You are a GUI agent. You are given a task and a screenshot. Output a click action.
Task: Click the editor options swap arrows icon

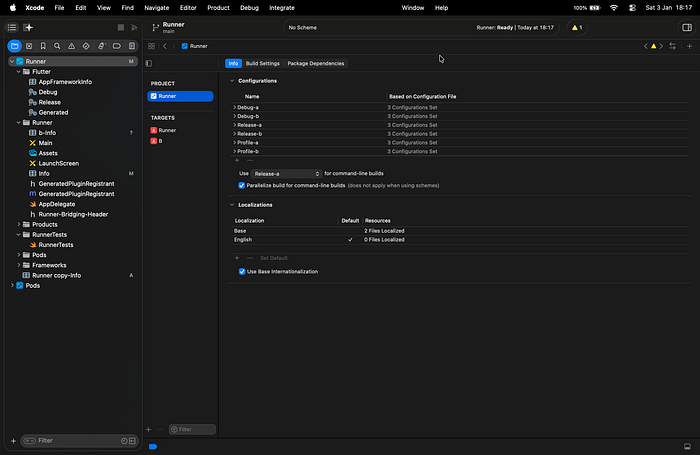672,46
